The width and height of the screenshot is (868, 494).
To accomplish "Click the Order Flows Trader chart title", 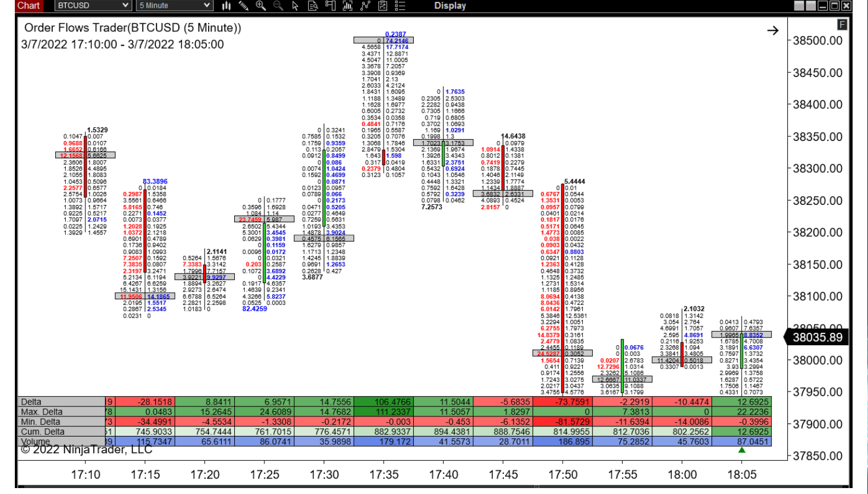I will [x=133, y=28].
